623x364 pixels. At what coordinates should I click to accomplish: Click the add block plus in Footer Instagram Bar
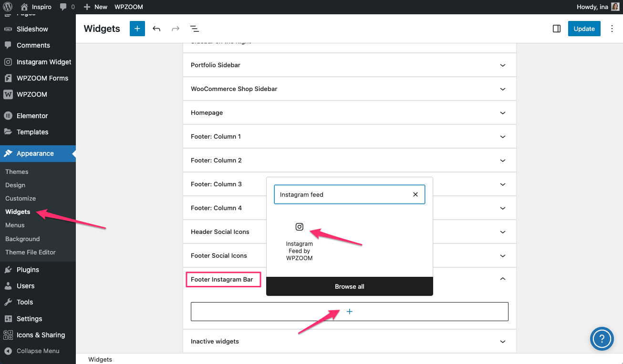[350, 312]
